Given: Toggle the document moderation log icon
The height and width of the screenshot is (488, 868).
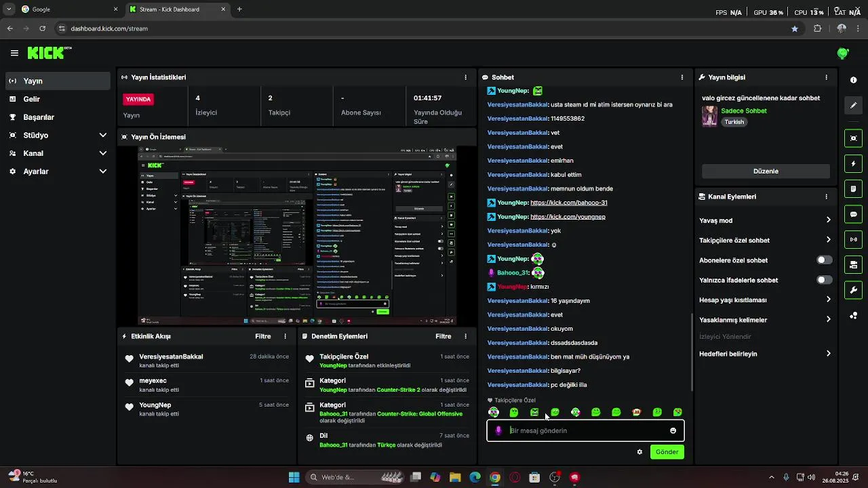Looking at the screenshot, I should (x=853, y=188).
